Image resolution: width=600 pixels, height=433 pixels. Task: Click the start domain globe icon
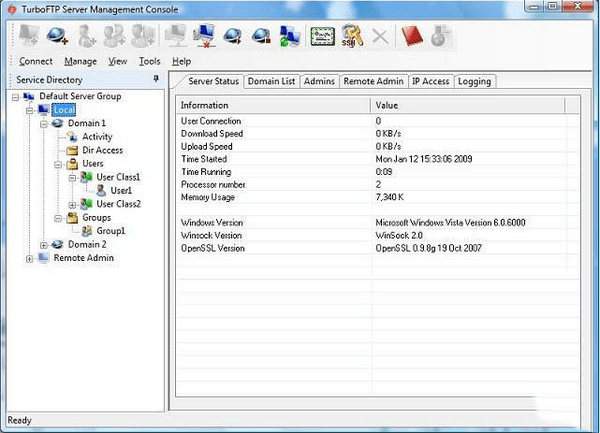pyautogui.click(x=233, y=36)
